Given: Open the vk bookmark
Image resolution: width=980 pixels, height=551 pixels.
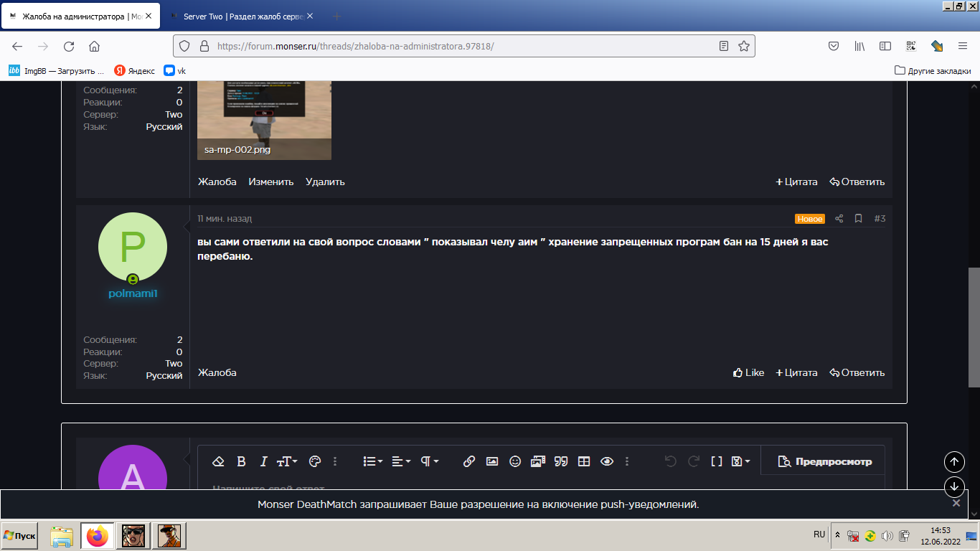Looking at the screenshot, I should click(175, 70).
